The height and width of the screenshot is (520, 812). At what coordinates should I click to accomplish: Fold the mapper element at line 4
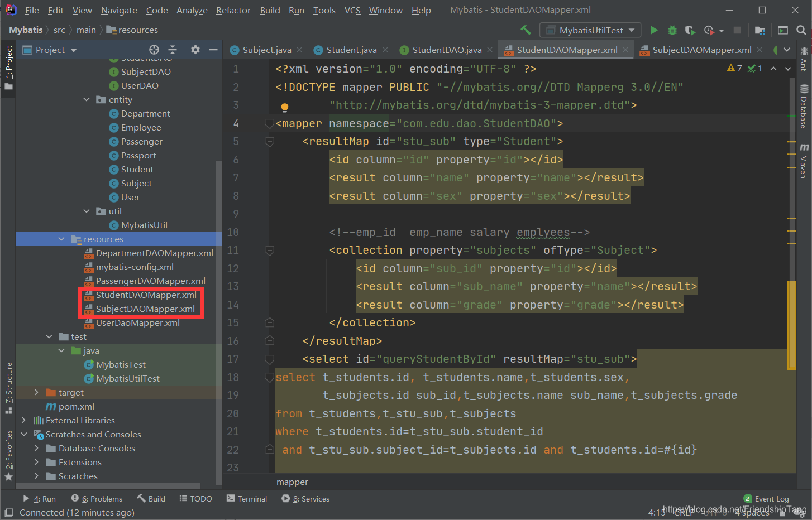(x=270, y=123)
